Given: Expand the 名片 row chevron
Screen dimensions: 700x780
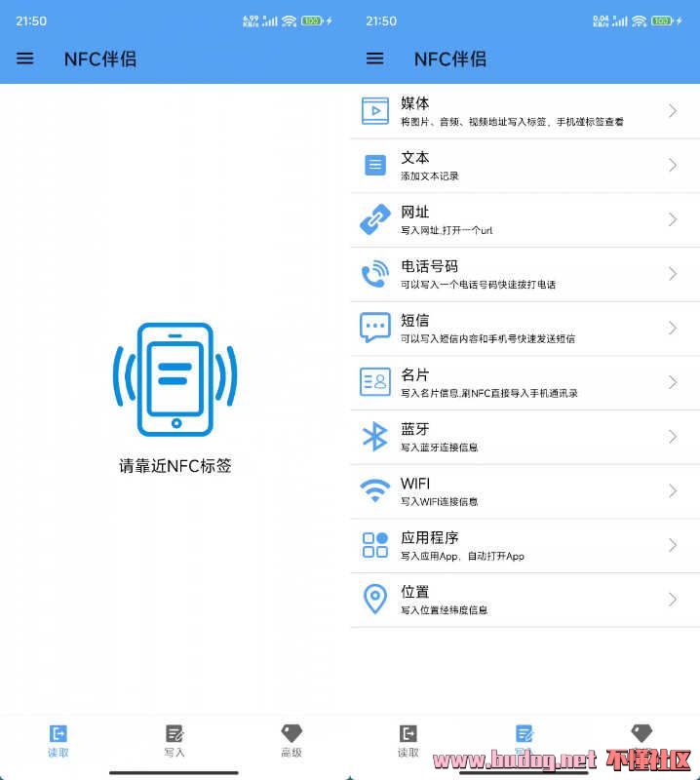Looking at the screenshot, I should [673, 381].
